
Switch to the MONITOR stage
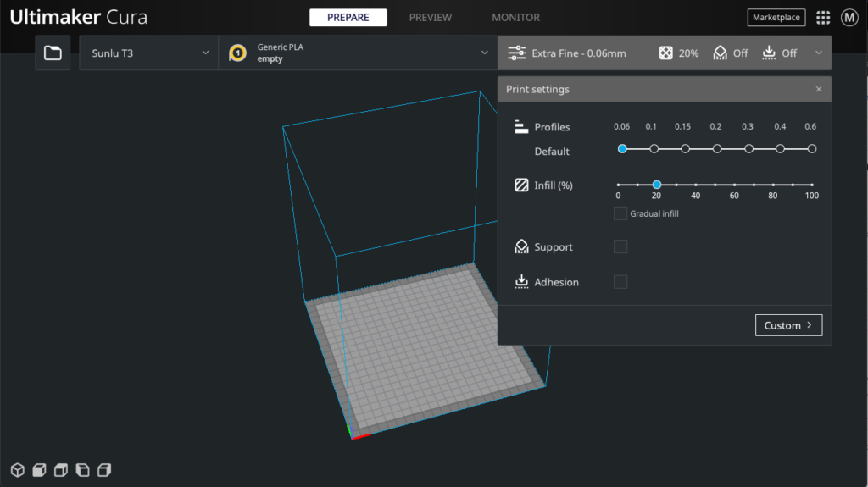pos(516,18)
